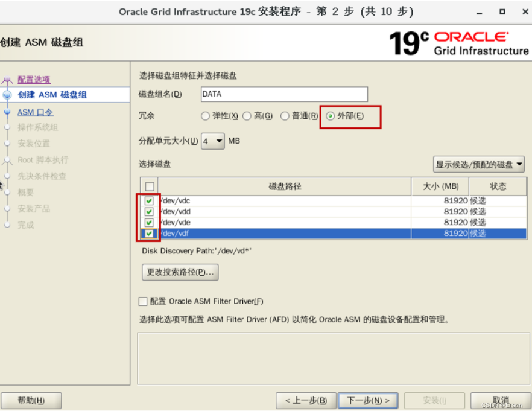The width and height of the screenshot is (532, 414).
Task: Click the 大小 (MB) column header
Action: pos(440,186)
